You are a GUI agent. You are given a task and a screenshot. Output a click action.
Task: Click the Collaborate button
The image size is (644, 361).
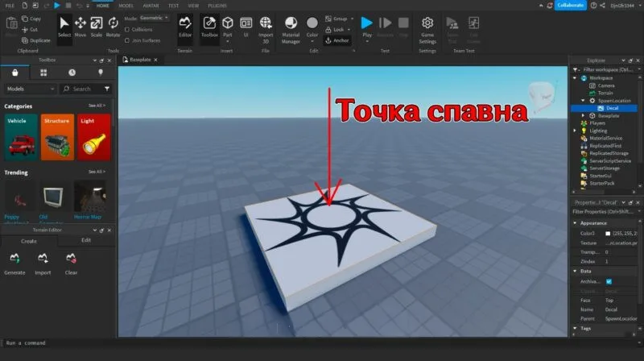(x=571, y=6)
